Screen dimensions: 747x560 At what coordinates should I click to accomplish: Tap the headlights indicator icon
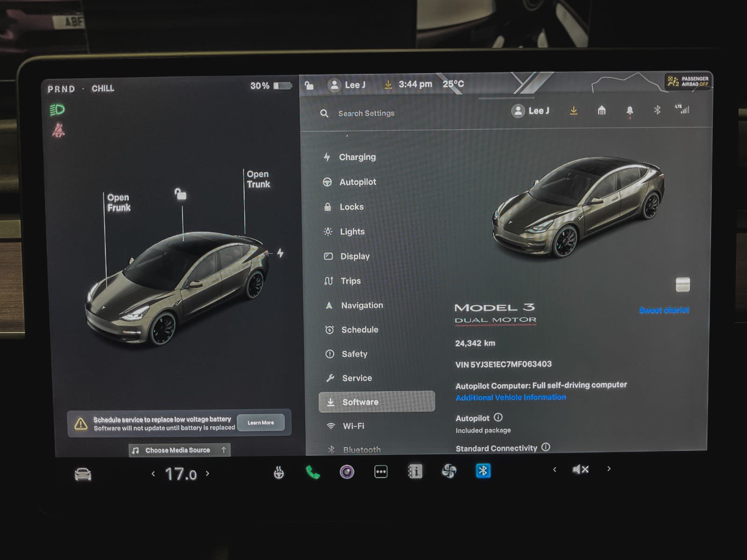[x=57, y=110]
